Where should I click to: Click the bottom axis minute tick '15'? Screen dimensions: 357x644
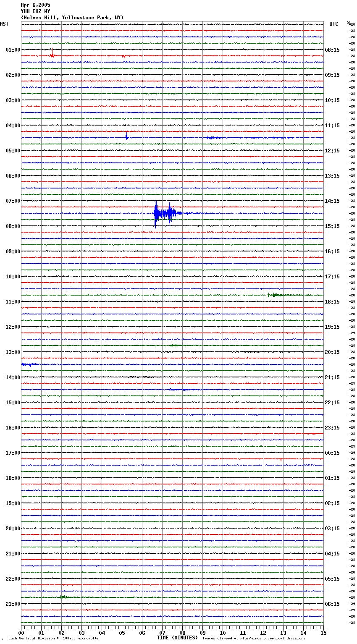click(x=323, y=633)
